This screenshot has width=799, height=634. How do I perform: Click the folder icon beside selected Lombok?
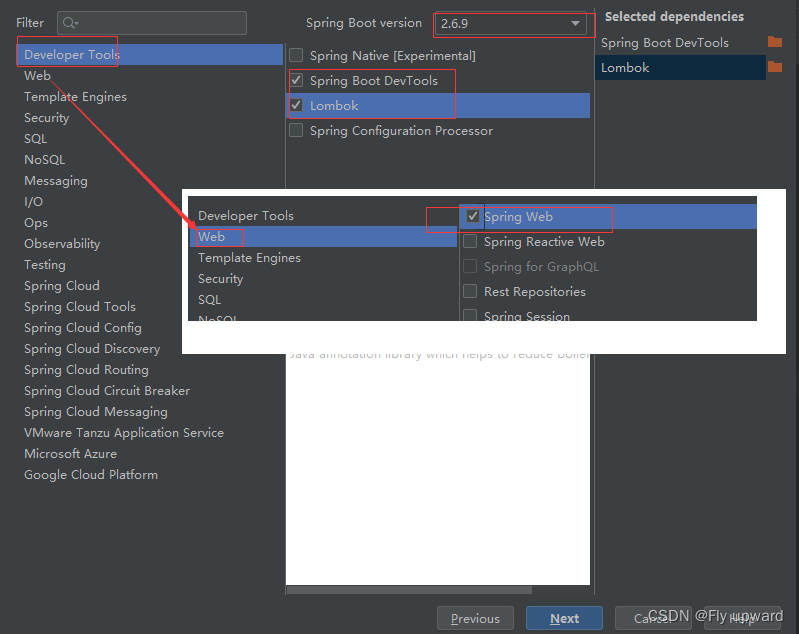[x=775, y=67]
